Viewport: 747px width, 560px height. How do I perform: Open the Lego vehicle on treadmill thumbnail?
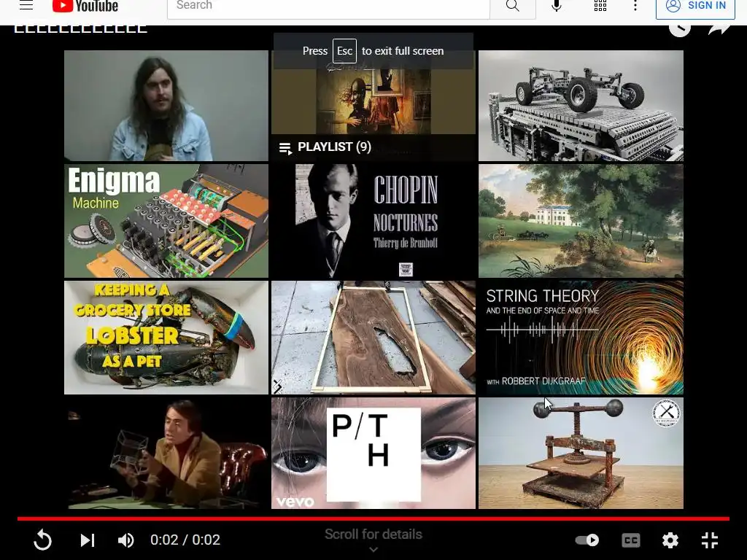[x=581, y=106]
